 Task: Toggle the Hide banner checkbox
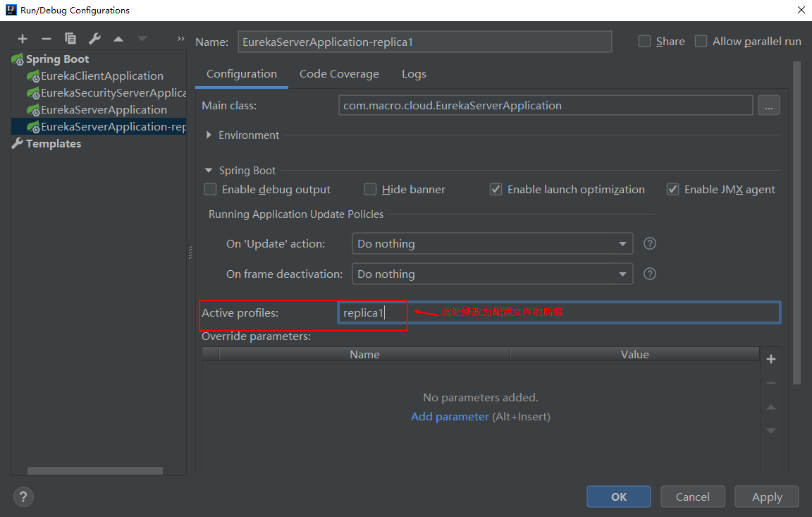(x=371, y=190)
